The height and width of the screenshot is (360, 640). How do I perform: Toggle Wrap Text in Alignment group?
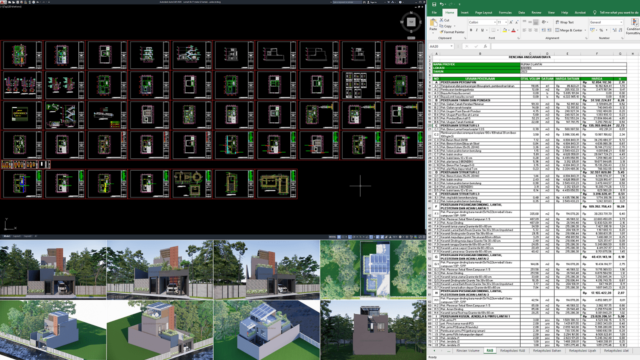pyautogui.click(x=565, y=22)
